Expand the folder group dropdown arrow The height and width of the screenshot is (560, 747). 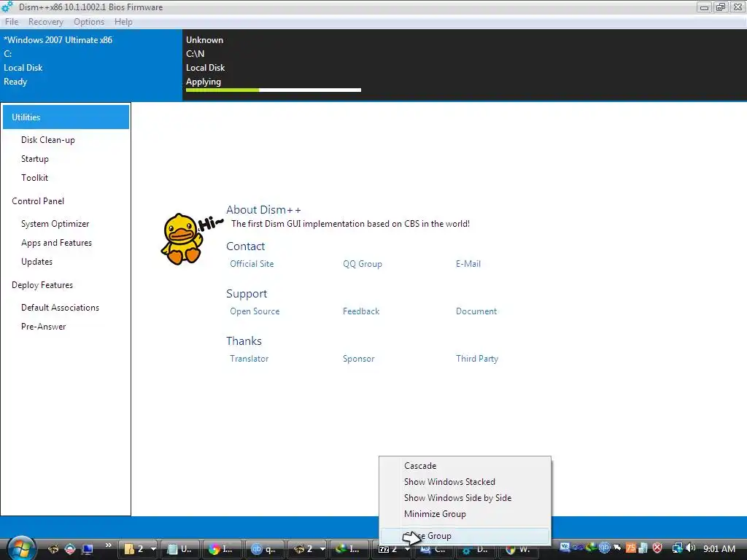click(153, 549)
